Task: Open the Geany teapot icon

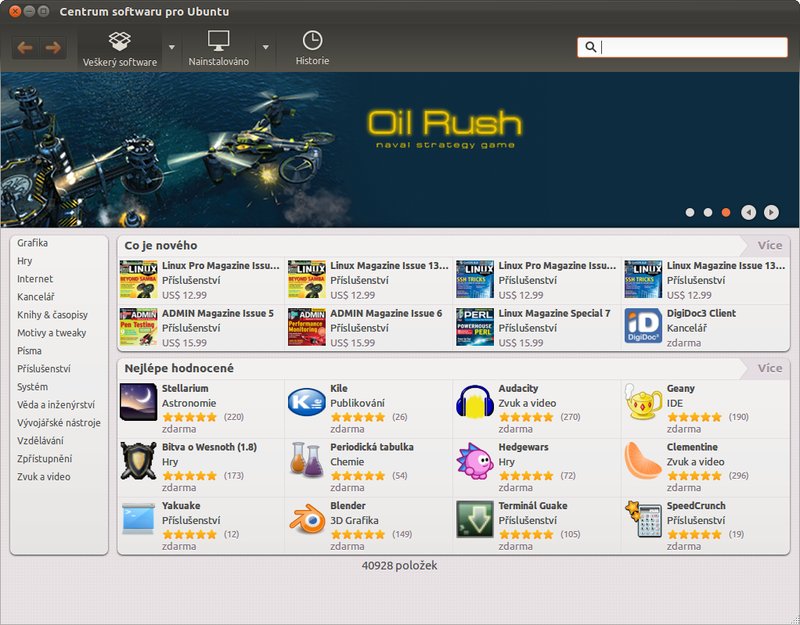Action: tap(643, 402)
